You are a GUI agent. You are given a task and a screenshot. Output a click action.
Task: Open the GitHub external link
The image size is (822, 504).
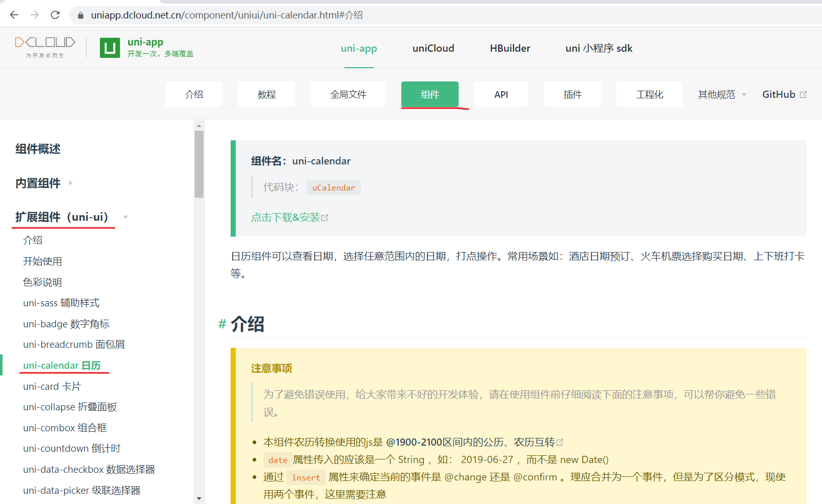[x=784, y=94]
